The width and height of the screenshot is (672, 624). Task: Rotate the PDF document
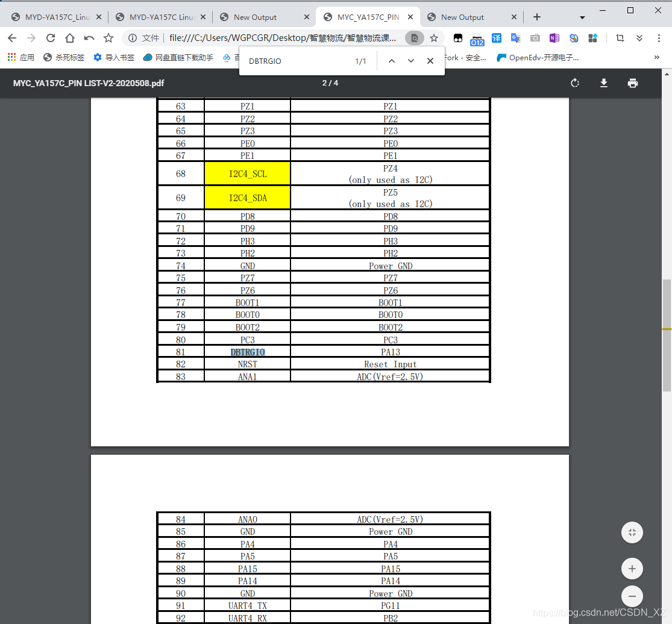coord(575,83)
